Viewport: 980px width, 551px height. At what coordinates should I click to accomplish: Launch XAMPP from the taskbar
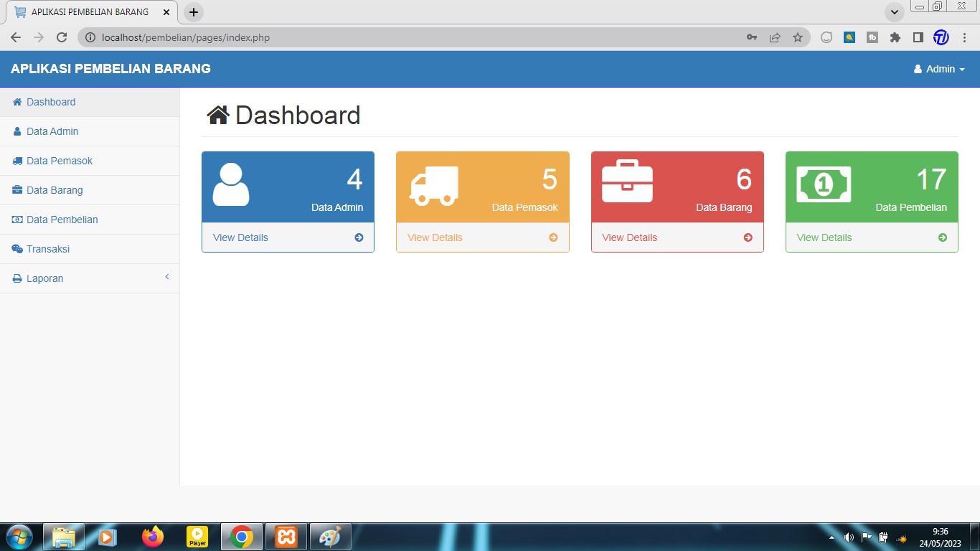tap(286, 537)
